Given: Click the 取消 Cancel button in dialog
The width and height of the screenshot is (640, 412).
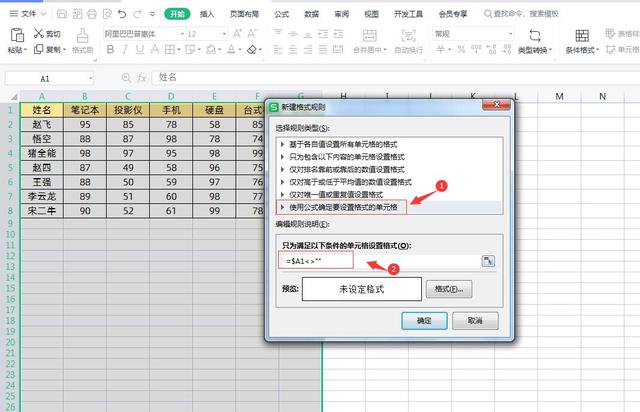Looking at the screenshot, I should [x=475, y=321].
